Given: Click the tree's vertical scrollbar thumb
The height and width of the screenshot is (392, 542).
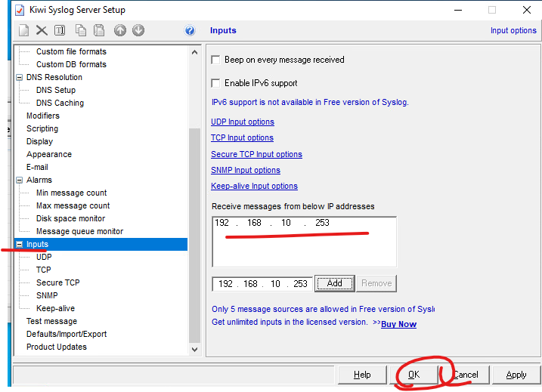Looking at the screenshot, I should pos(194,235).
